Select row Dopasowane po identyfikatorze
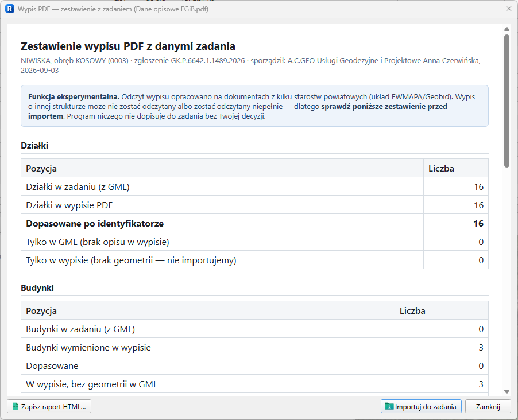The width and height of the screenshot is (518, 420). coord(255,224)
